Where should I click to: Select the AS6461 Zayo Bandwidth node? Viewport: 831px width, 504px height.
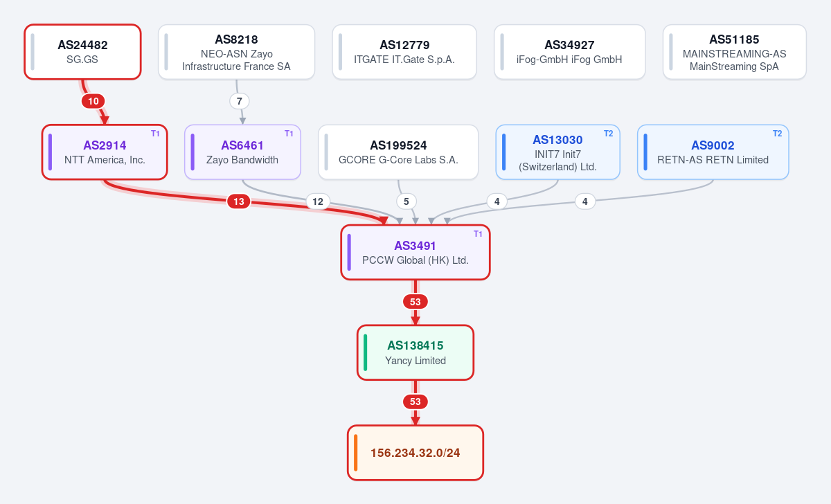point(242,152)
